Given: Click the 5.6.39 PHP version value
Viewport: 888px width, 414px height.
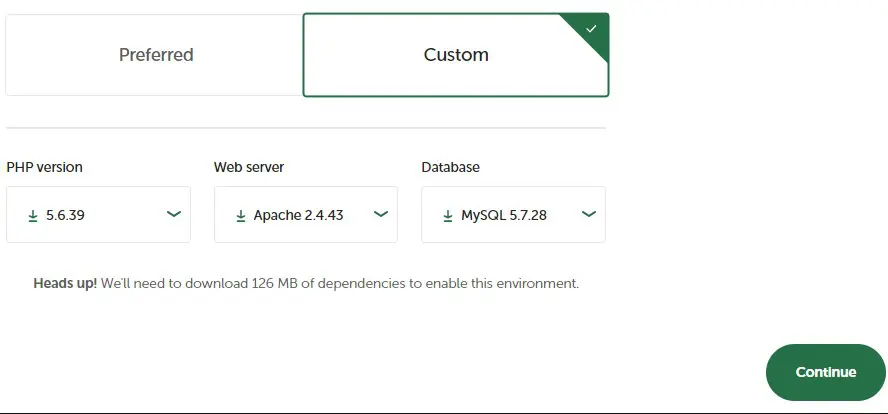Looking at the screenshot, I should tap(65, 215).
